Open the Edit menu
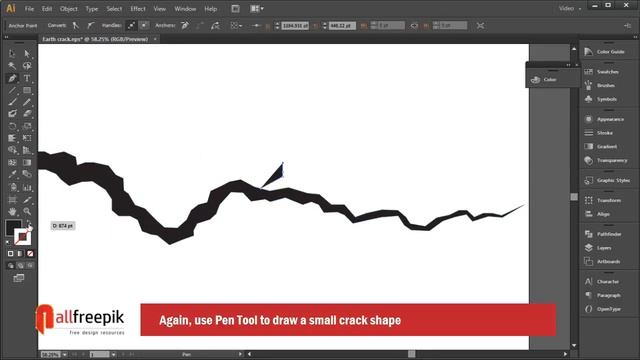The height and width of the screenshot is (360, 640). [47, 9]
